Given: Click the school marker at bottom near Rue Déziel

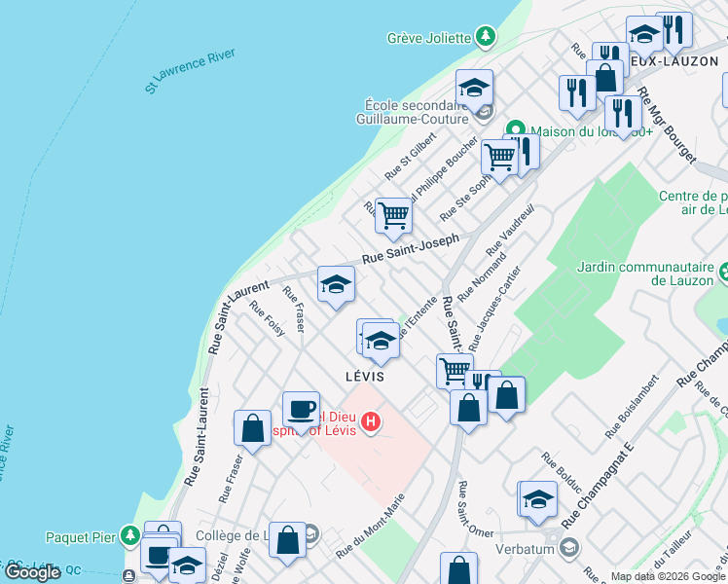Looking at the screenshot, I should click(x=187, y=566).
